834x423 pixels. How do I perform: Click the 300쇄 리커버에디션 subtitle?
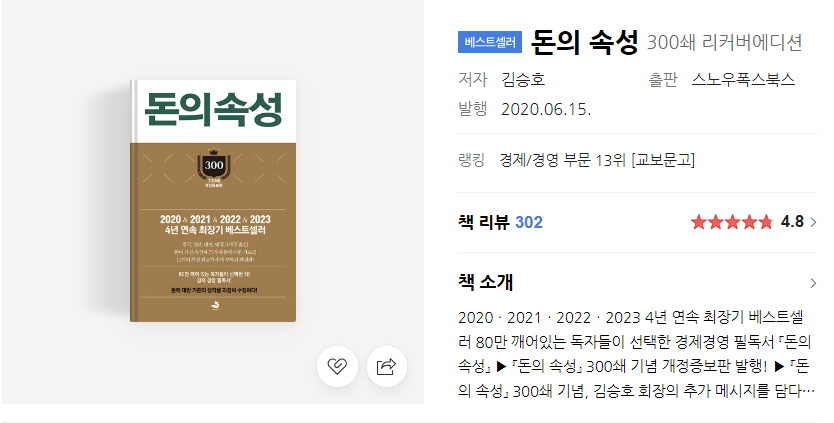pos(724,43)
